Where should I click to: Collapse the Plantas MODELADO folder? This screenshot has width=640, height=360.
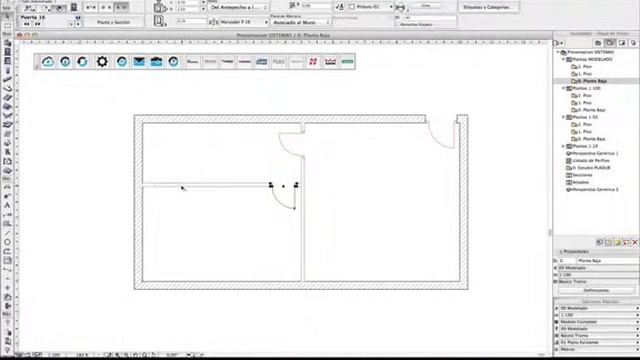564,59
